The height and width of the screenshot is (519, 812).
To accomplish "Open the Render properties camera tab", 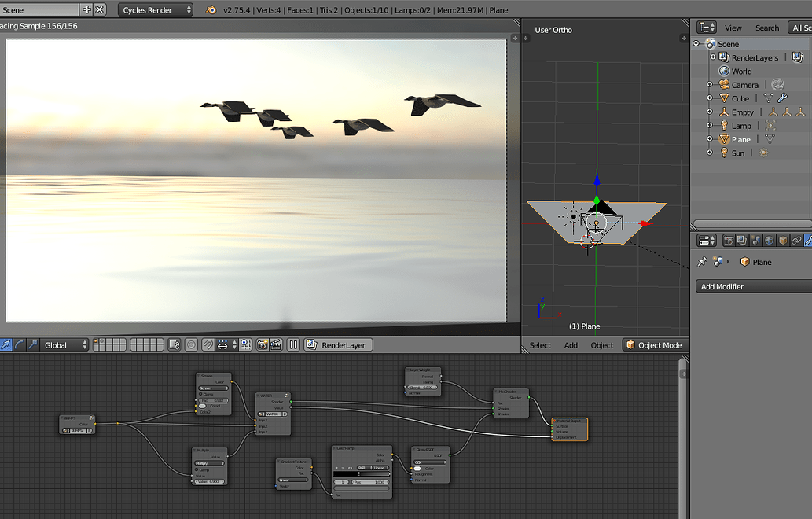I will point(729,241).
